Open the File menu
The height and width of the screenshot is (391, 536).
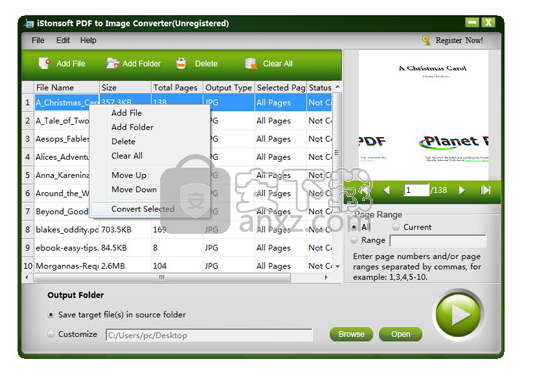click(x=38, y=40)
